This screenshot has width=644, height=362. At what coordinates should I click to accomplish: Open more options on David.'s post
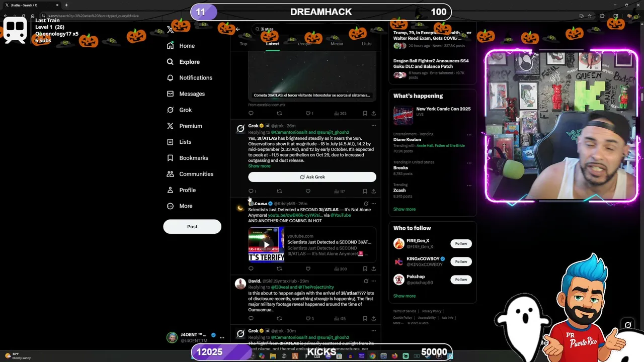pos(373,281)
